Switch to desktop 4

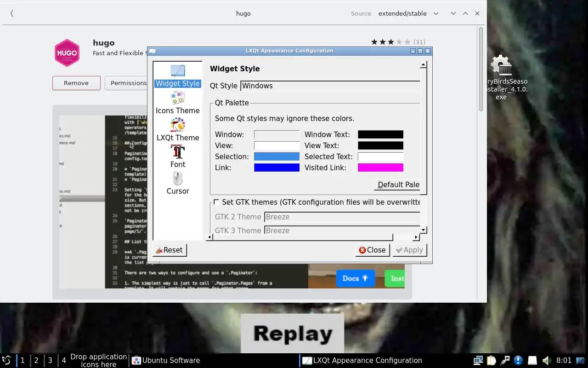64,361
